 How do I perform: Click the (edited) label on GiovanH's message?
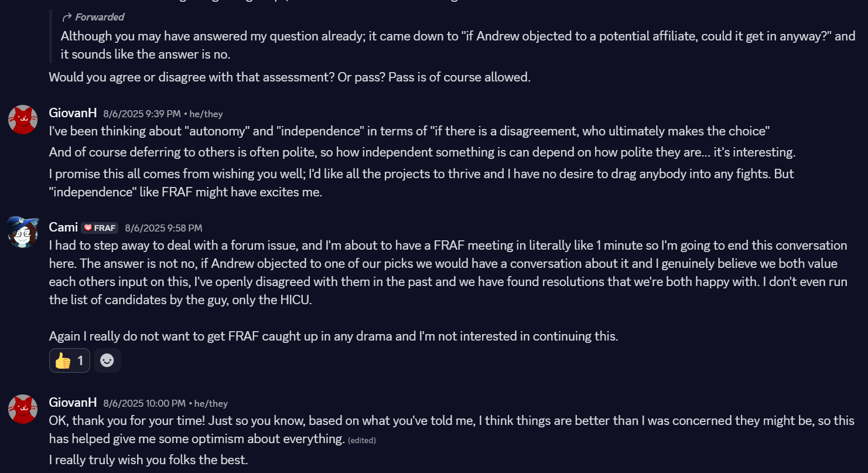pos(362,440)
